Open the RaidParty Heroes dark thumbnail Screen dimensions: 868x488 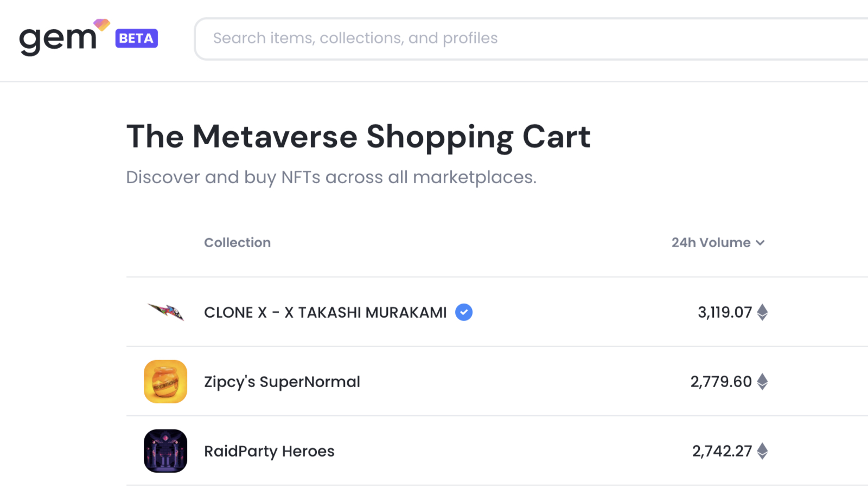pos(165,451)
